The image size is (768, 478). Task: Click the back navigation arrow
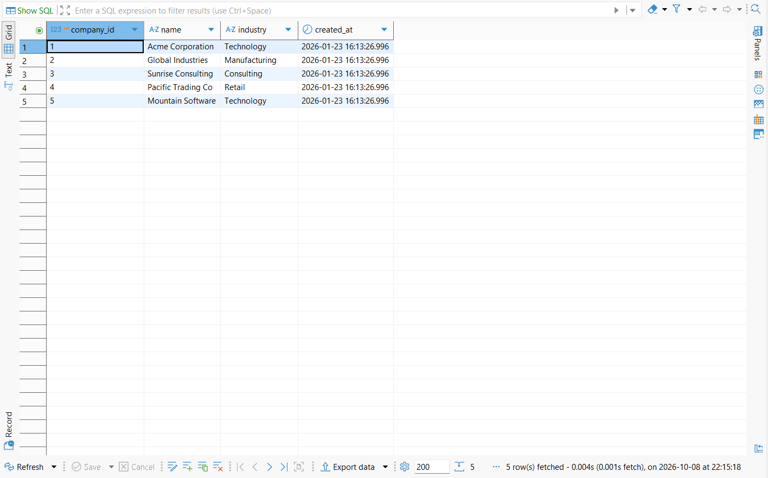[702, 9]
